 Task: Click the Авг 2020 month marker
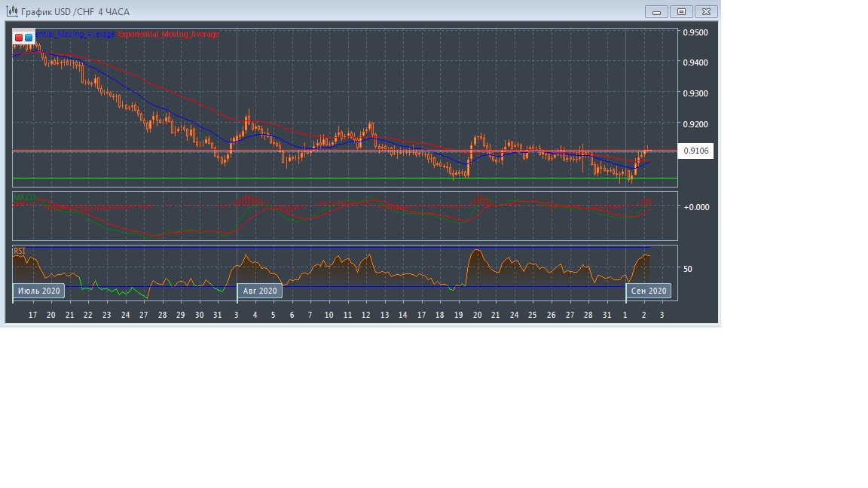pos(260,291)
